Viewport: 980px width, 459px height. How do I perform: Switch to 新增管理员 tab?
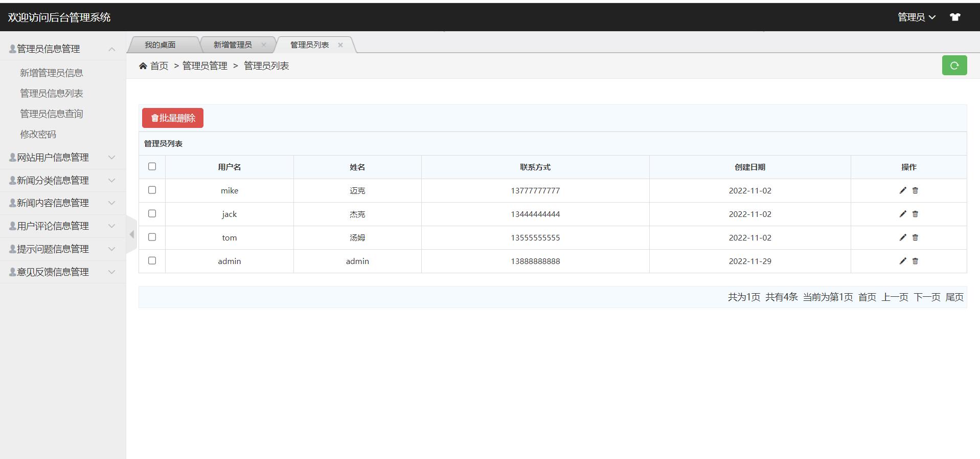click(x=233, y=45)
